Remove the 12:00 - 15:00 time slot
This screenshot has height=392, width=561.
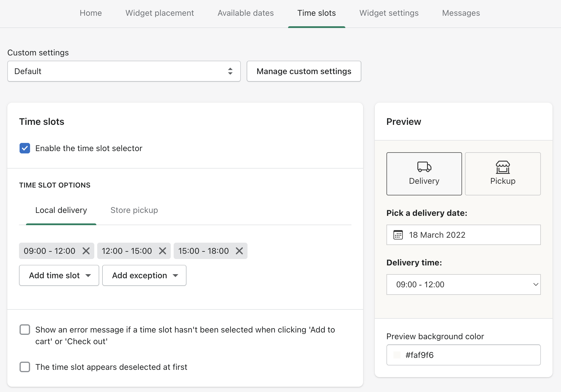[163, 251]
